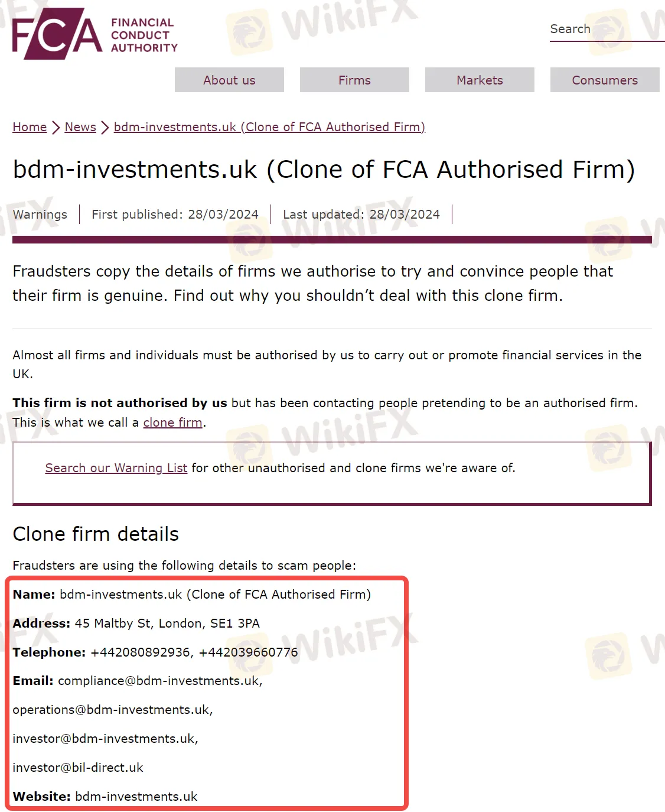The width and height of the screenshot is (665, 812).
Task: Click the main page heading
Action: point(324,170)
